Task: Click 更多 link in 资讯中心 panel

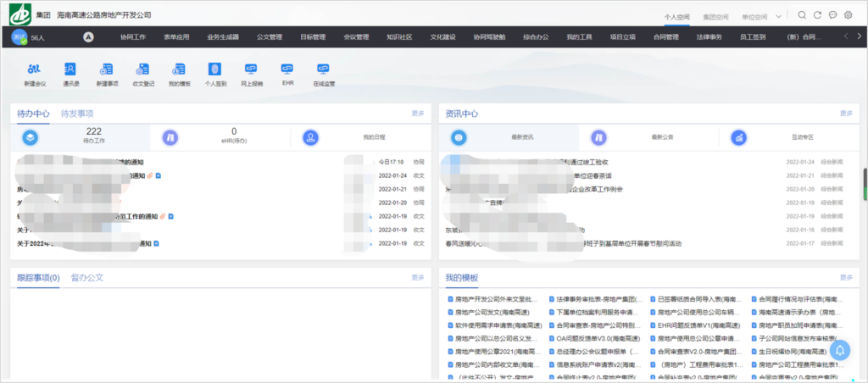Action: [846, 113]
